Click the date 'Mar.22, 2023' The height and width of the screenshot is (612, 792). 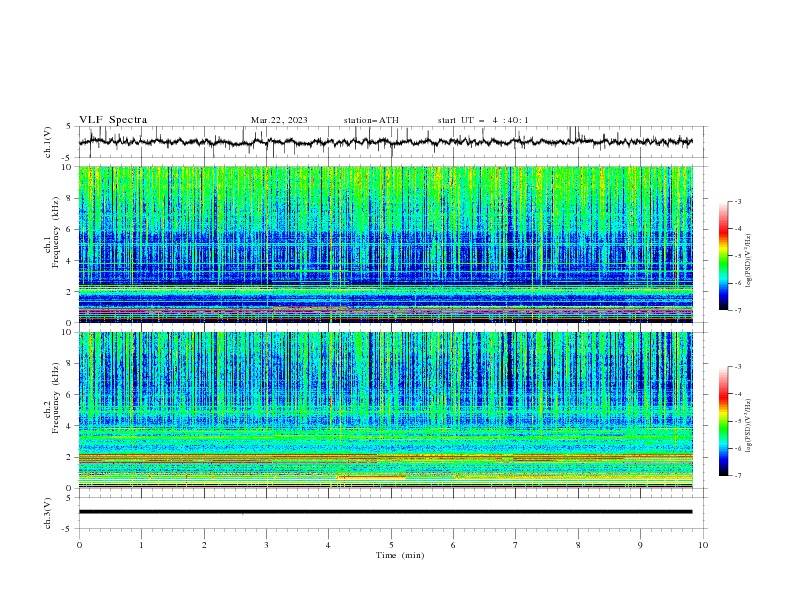(x=279, y=120)
